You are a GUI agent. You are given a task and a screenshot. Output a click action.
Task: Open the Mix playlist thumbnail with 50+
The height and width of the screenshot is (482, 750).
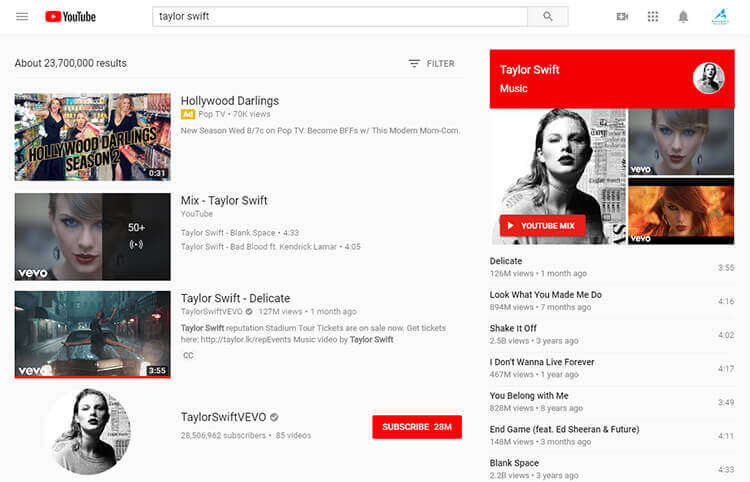[92, 237]
